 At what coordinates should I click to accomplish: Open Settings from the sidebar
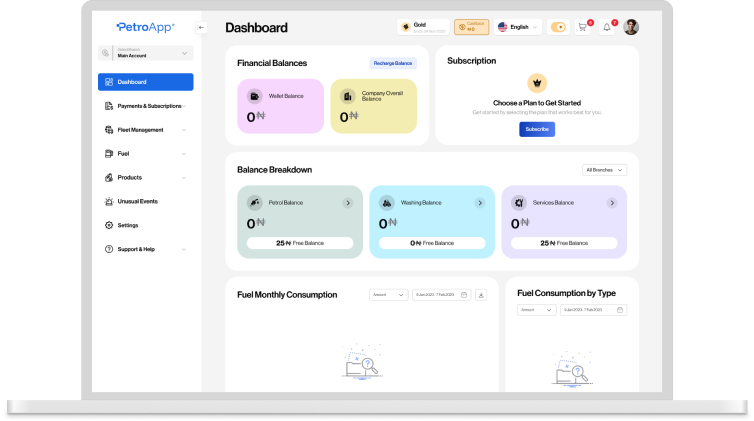(128, 225)
